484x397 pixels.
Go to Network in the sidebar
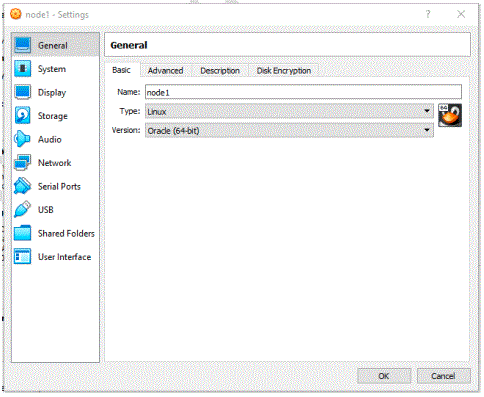(x=56, y=163)
